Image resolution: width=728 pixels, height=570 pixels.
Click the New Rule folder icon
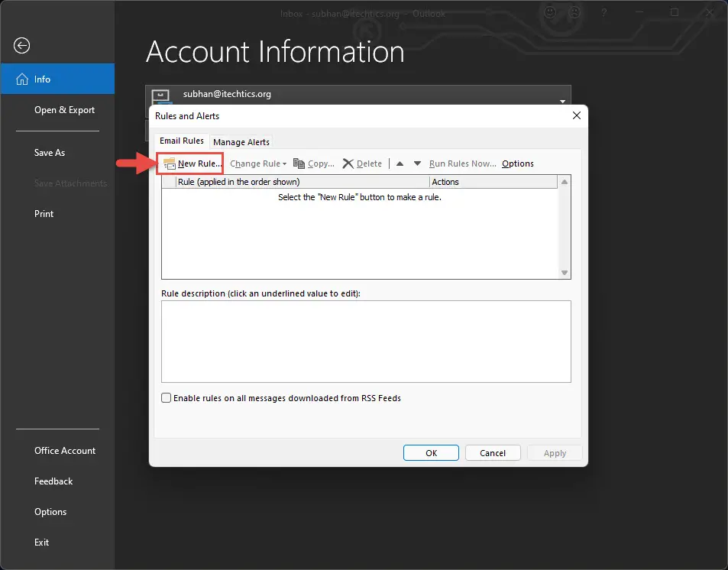tap(170, 164)
